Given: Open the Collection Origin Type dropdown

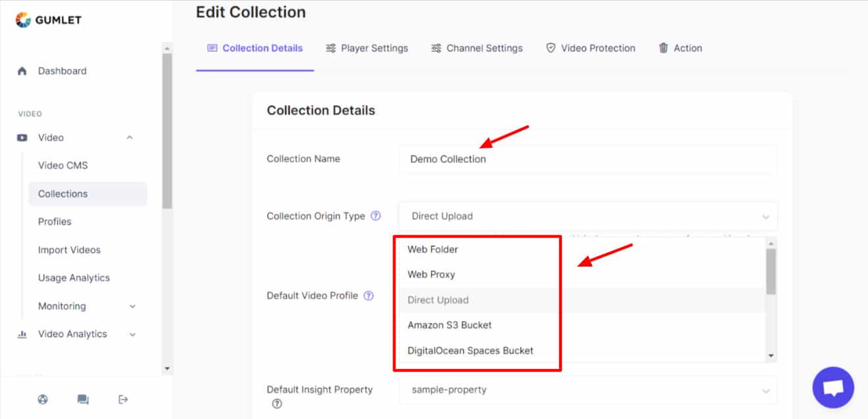Looking at the screenshot, I should coord(587,216).
